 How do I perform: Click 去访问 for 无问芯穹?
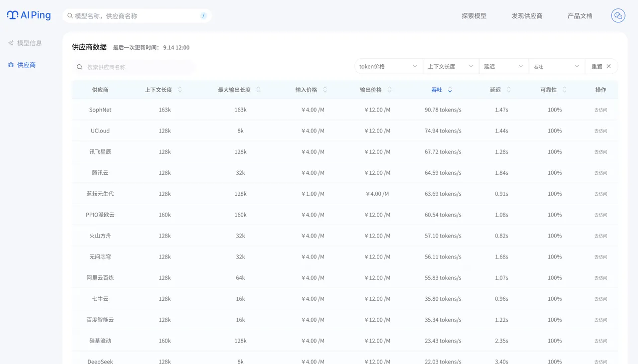click(601, 257)
